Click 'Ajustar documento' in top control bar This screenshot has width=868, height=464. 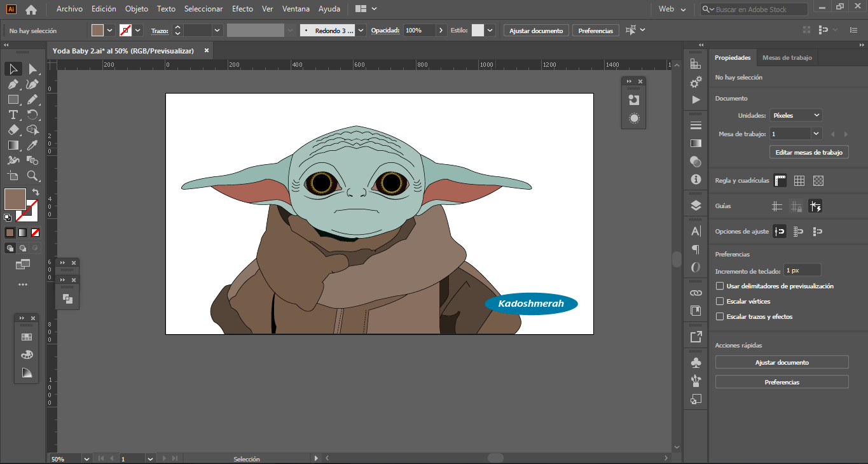536,31
